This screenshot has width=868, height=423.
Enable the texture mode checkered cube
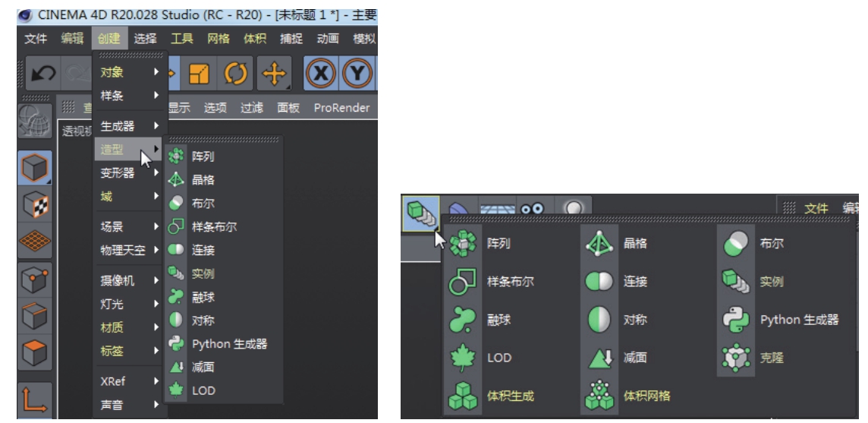(x=34, y=206)
